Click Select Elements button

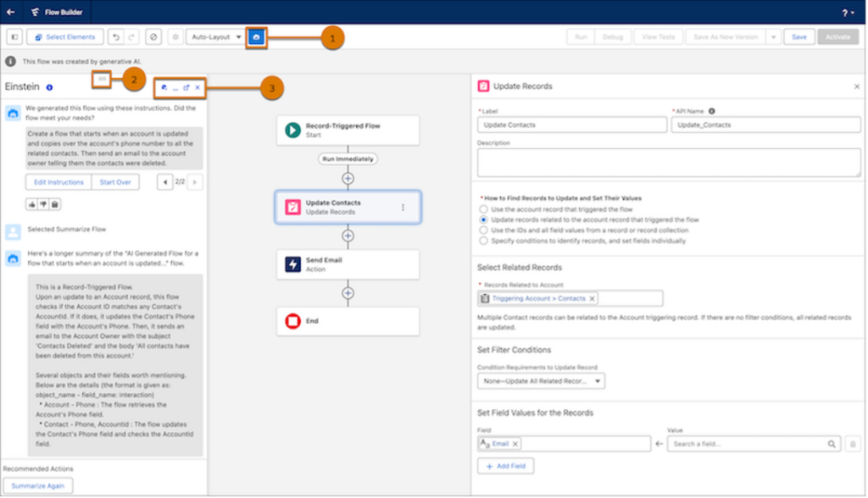pos(65,37)
